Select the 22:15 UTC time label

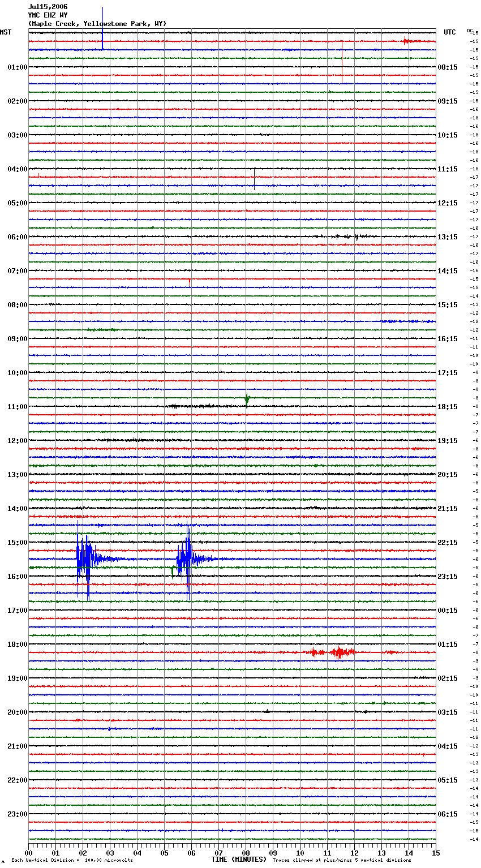pos(448,543)
